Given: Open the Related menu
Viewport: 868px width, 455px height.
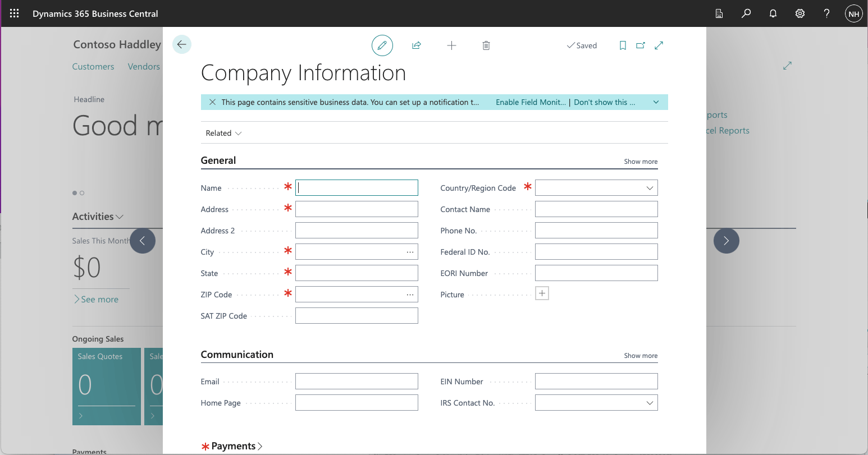Looking at the screenshot, I should click(x=223, y=133).
